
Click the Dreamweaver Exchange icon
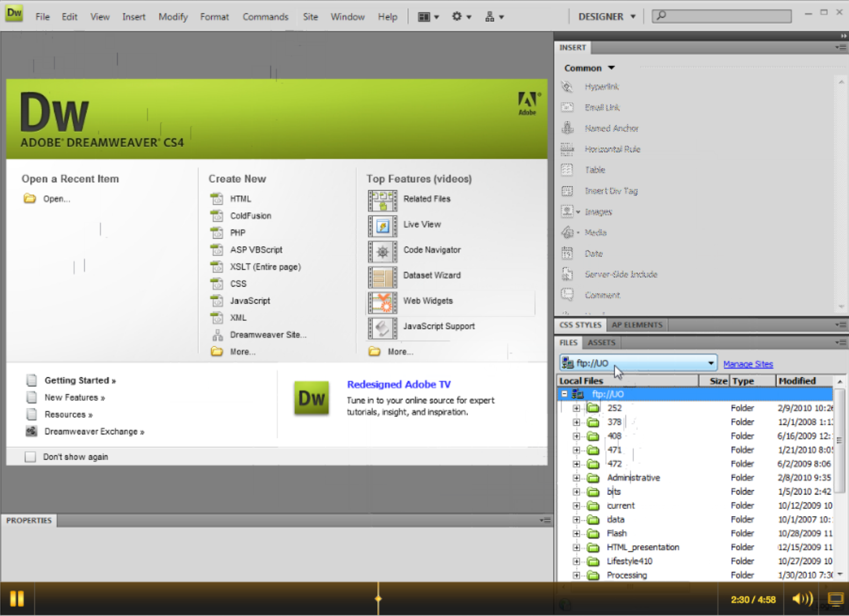coord(32,431)
